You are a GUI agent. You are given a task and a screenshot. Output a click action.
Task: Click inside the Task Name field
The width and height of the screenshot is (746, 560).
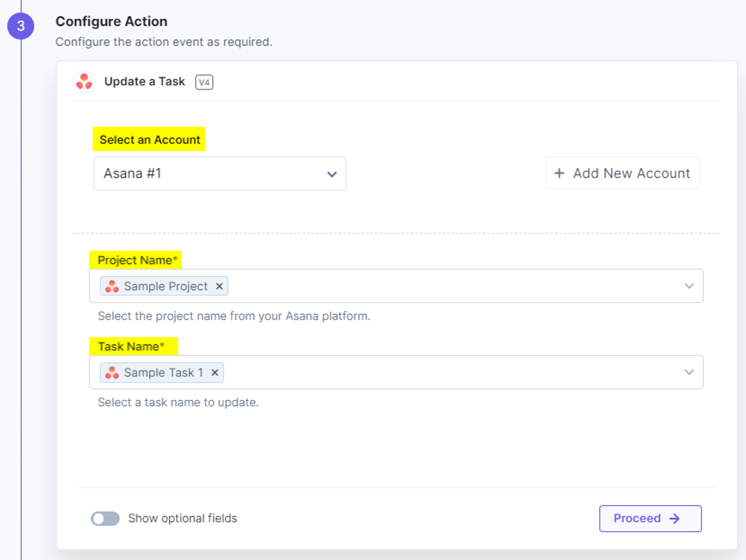[396, 372]
